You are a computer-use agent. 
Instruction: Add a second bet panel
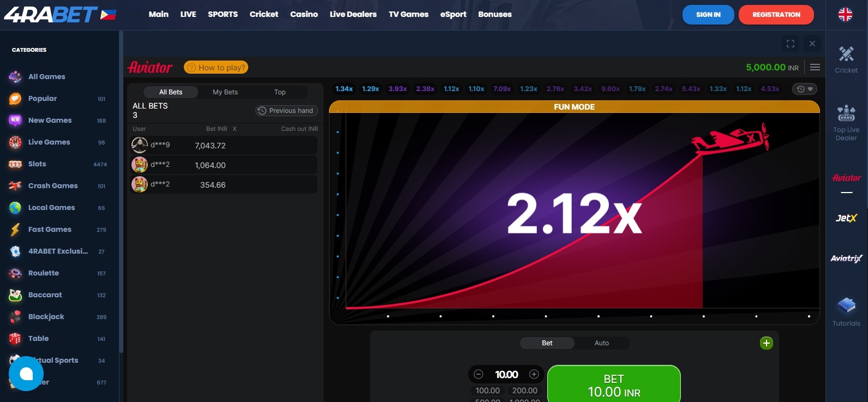coord(767,343)
